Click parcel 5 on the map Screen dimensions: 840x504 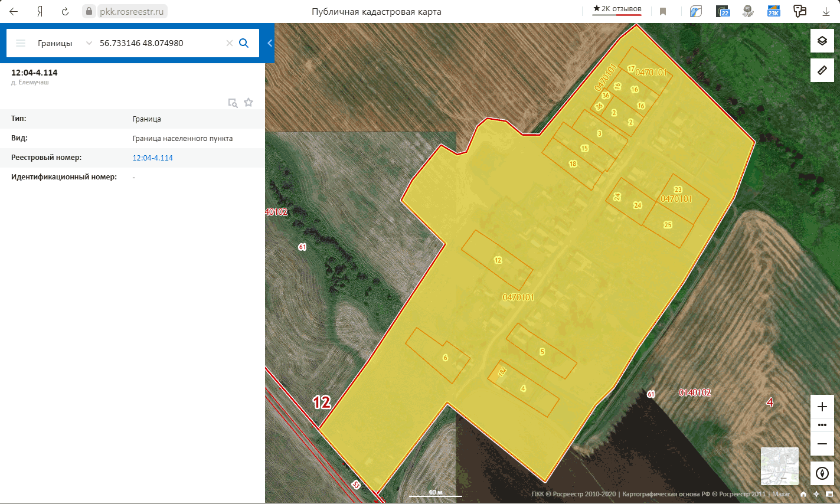[542, 352]
